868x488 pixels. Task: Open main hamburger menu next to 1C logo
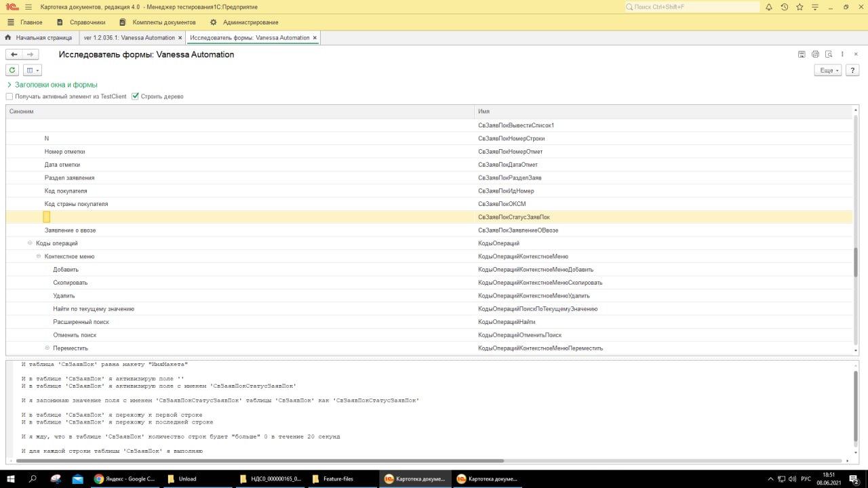pyautogui.click(x=27, y=7)
